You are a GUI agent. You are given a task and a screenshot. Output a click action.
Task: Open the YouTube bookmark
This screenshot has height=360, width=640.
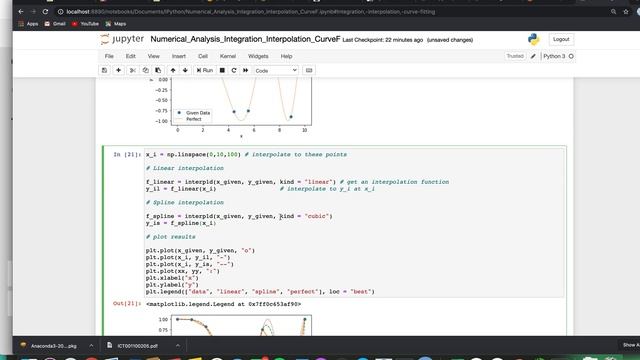tap(85, 24)
